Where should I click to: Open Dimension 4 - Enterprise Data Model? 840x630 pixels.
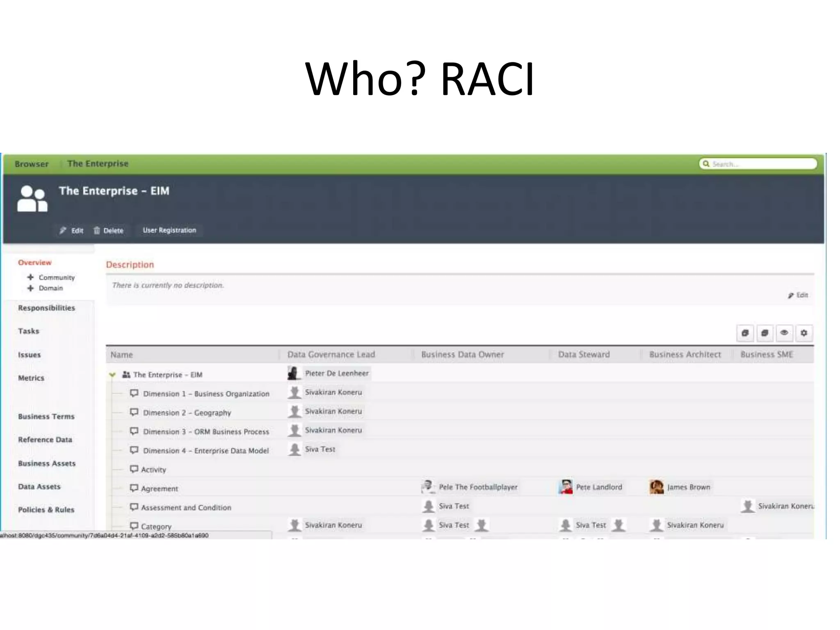click(x=206, y=450)
